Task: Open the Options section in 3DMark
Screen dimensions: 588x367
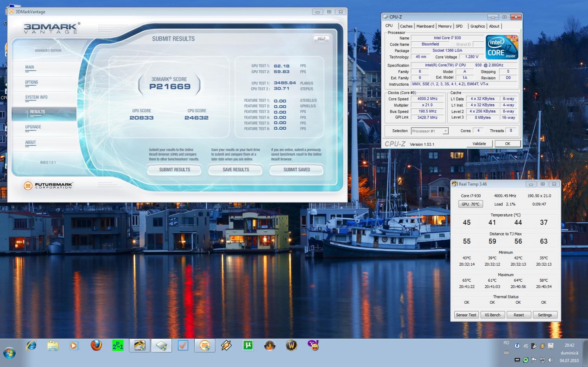Action: [31, 83]
